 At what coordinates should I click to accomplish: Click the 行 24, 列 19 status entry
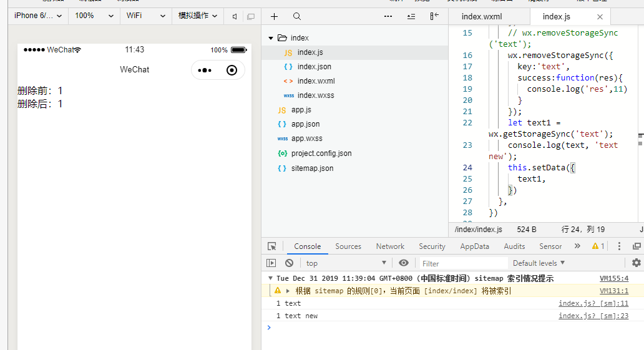[x=583, y=230]
